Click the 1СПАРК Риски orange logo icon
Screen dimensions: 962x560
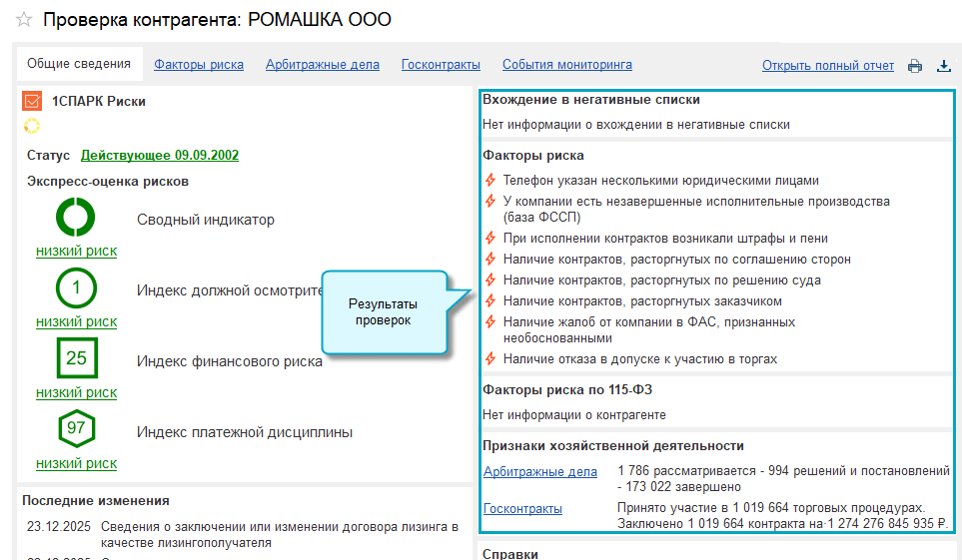coord(32,101)
